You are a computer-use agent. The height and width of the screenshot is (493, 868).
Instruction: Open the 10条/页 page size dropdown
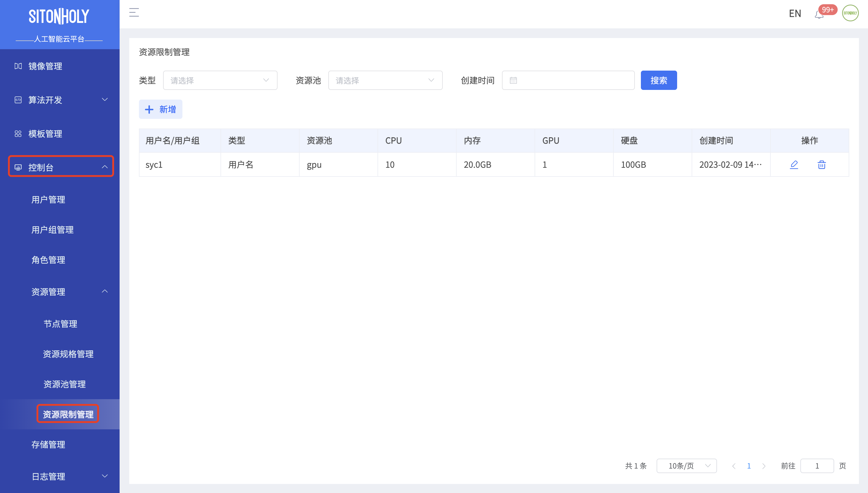pos(686,466)
